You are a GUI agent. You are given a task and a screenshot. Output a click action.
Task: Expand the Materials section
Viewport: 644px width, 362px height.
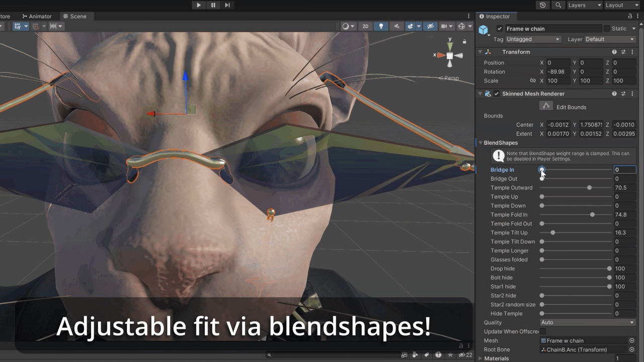tap(480, 359)
